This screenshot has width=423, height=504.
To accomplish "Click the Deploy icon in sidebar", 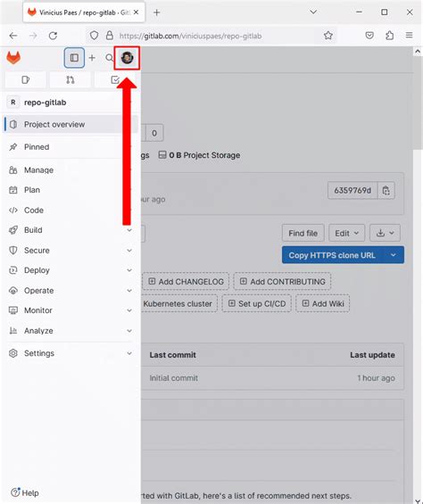I will [13, 270].
